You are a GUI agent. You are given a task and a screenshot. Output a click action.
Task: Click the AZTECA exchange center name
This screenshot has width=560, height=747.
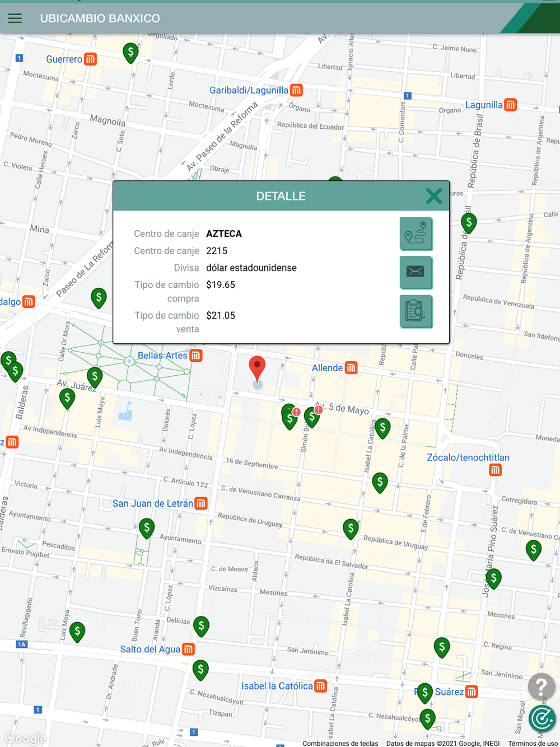point(224,234)
